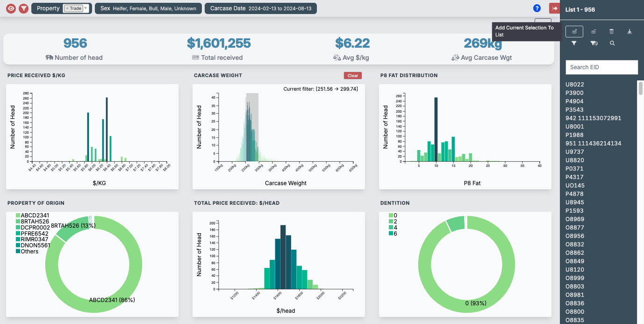This screenshot has width=644, height=324.
Task: Click the list panel scrollbar
Action: coord(641,88)
